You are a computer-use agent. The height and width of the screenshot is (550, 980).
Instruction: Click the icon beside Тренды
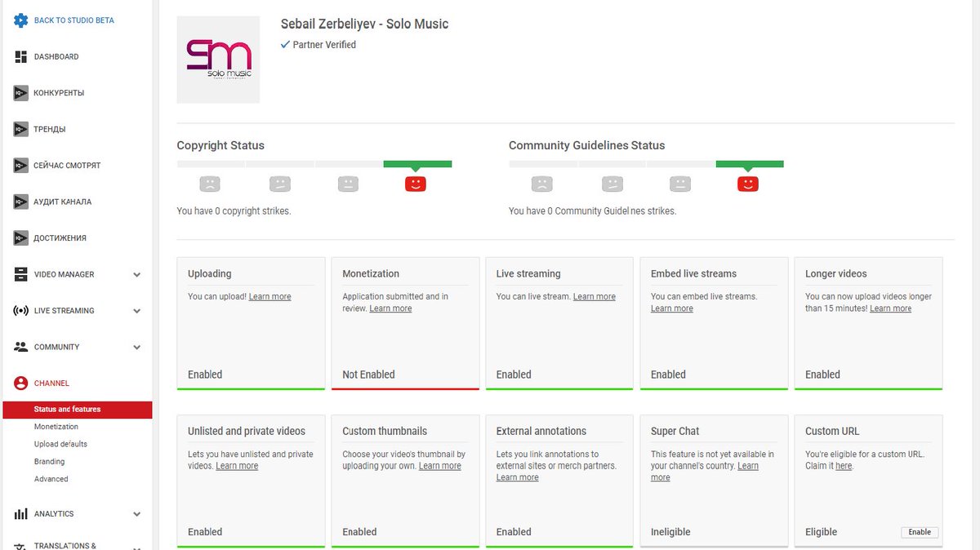pyautogui.click(x=20, y=129)
